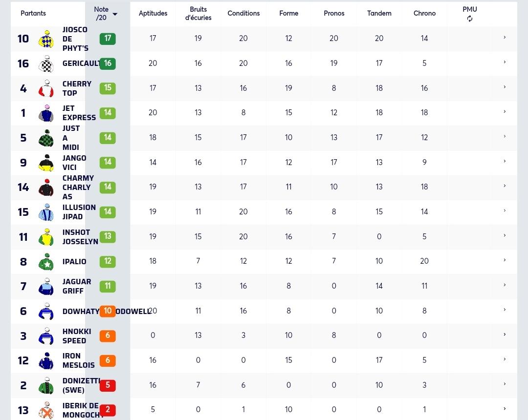Click the PMU refresh icon
This screenshot has width=528, height=420.
coord(469,19)
